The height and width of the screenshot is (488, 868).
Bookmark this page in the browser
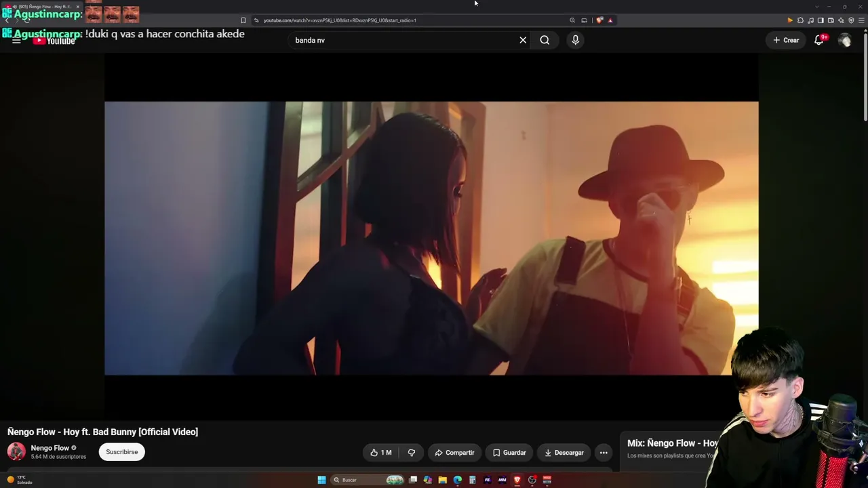pos(243,20)
